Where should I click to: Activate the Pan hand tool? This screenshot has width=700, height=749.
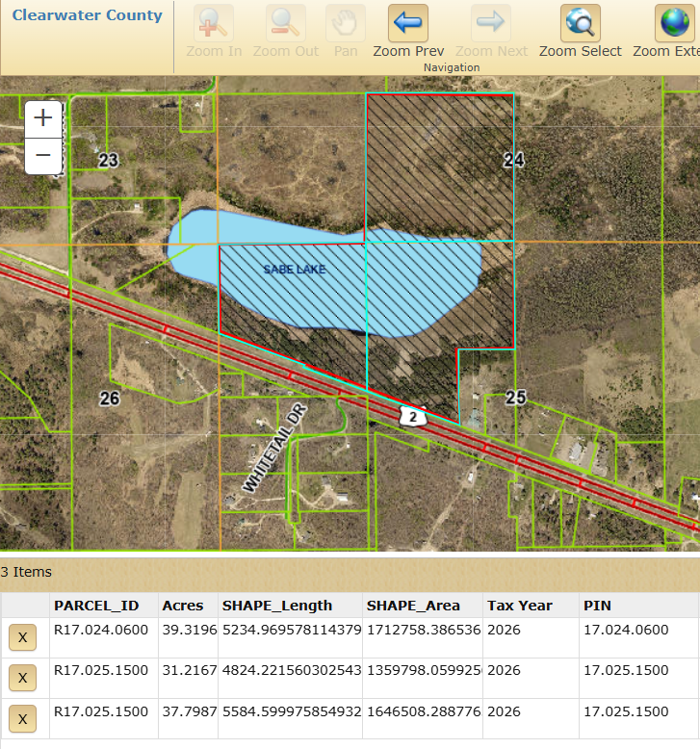(x=346, y=23)
